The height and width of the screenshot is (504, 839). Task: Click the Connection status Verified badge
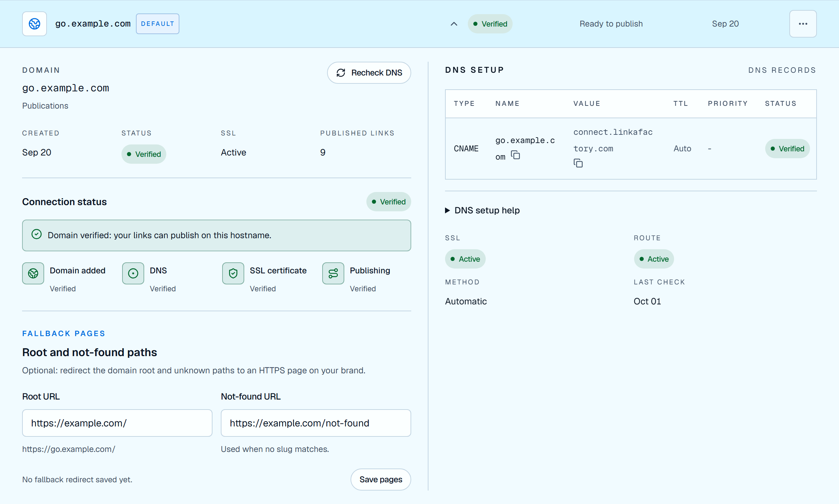coord(388,202)
